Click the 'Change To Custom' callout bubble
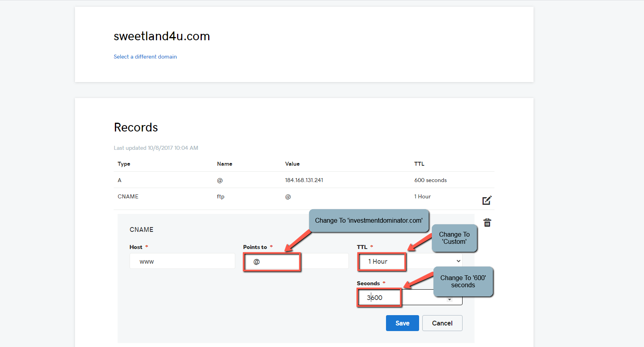The height and width of the screenshot is (347, 644). [454, 238]
